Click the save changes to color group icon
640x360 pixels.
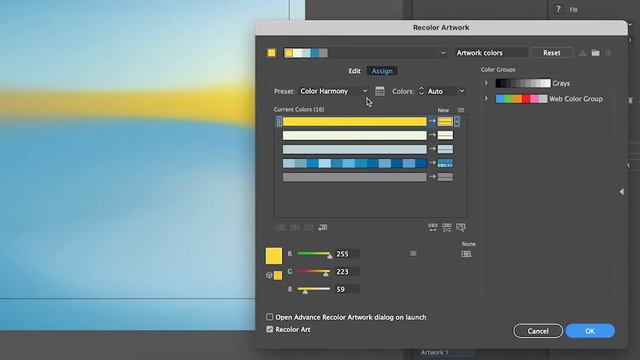582,53
